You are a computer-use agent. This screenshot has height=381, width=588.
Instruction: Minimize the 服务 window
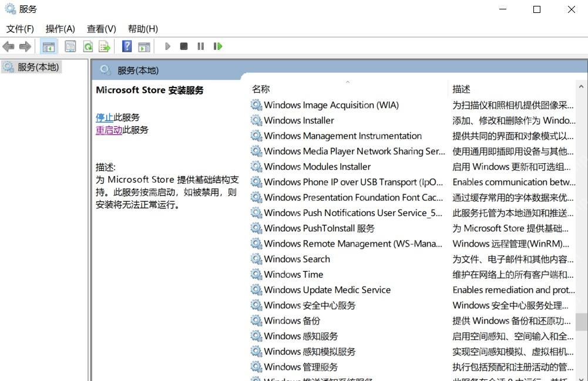[502, 9]
